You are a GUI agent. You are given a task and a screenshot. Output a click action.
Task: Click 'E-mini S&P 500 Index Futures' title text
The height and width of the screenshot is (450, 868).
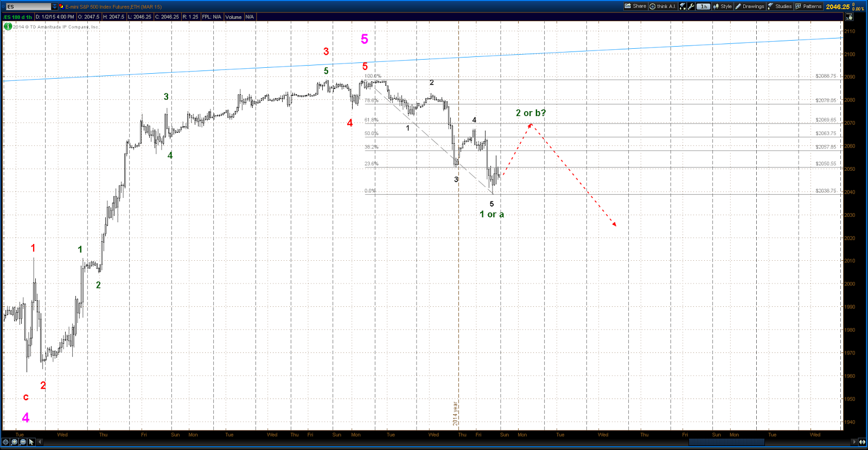pyautogui.click(x=98, y=7)
